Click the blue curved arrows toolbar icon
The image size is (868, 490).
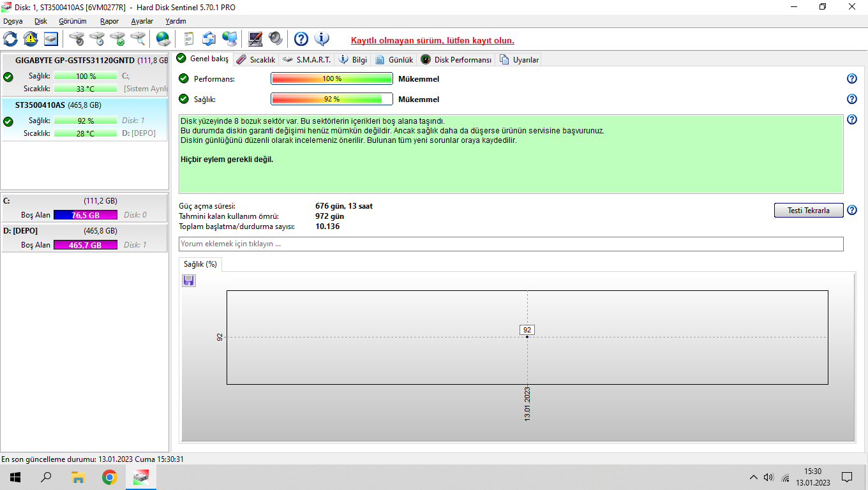pyautogui.click(x=209, y=39)
